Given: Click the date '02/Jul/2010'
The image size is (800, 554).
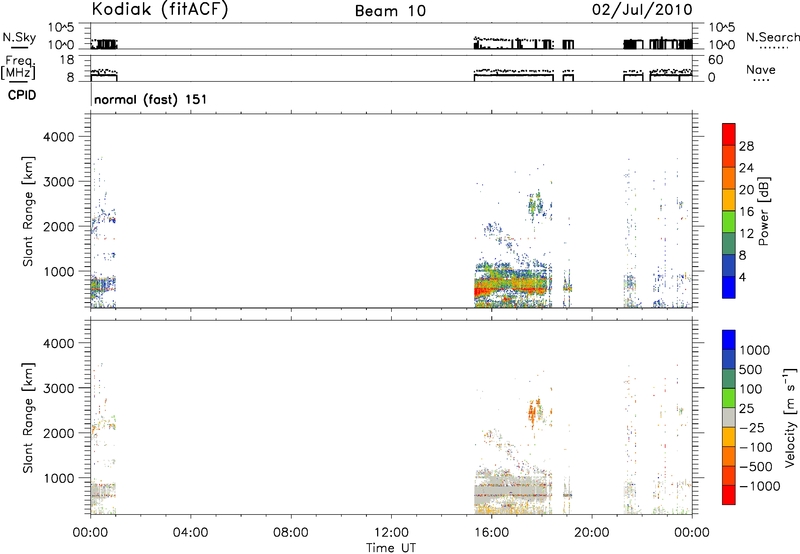Looking at the screenshot, I should [642, 10].
